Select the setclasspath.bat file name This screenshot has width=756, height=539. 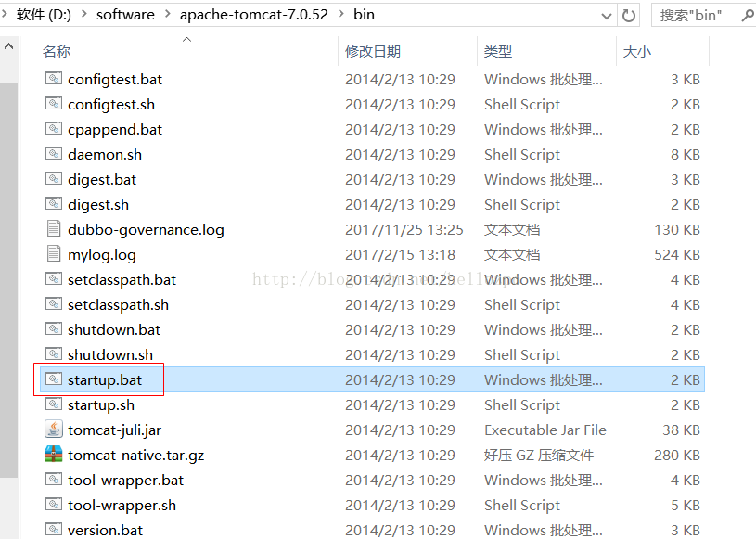point(122,279)
